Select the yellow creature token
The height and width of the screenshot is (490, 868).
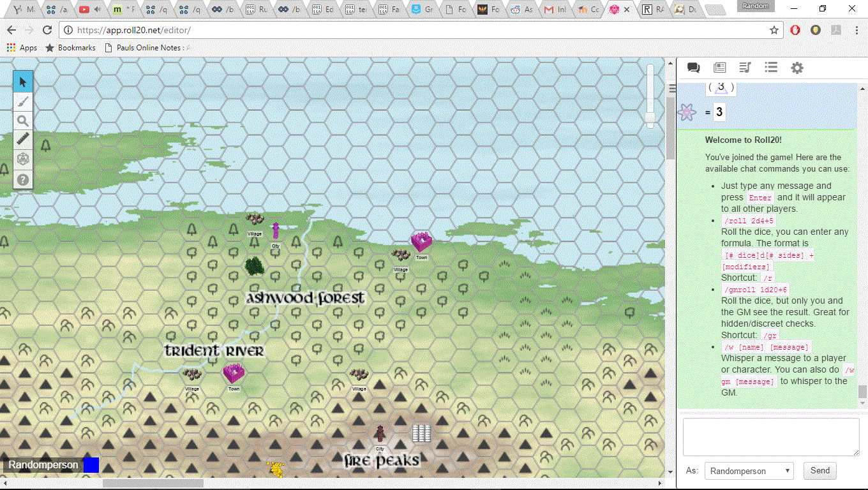[276, 469]
